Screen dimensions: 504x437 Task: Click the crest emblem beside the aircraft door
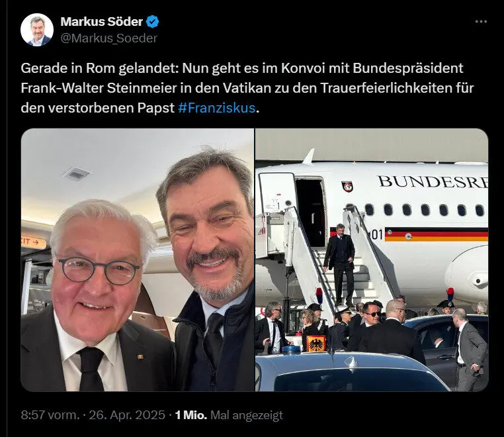pos(347,186)
